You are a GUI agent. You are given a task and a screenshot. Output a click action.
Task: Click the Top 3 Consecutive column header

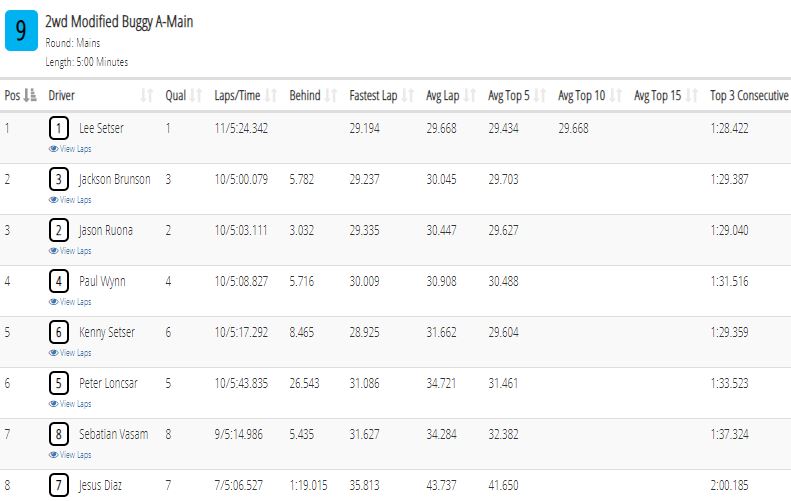point(749,95)
